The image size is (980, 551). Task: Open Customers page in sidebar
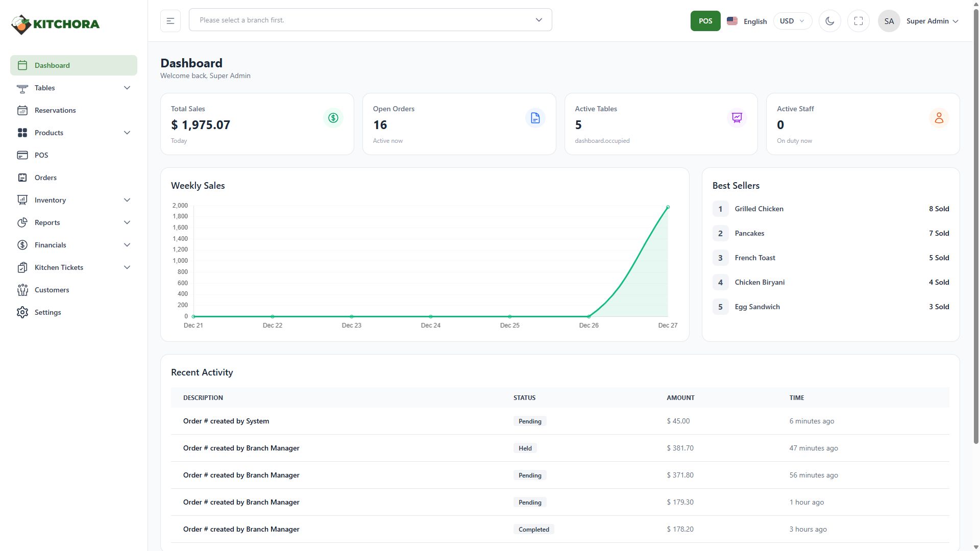click(52, 290)
